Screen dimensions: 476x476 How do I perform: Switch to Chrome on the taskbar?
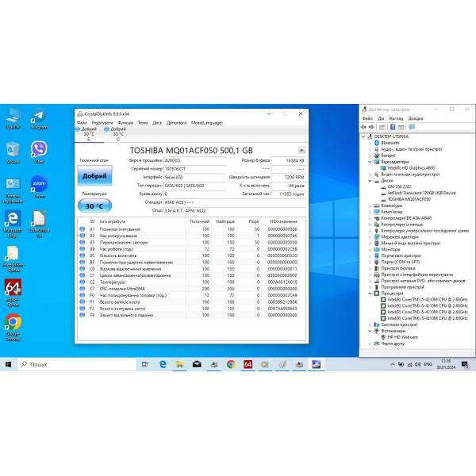[231, 364]
